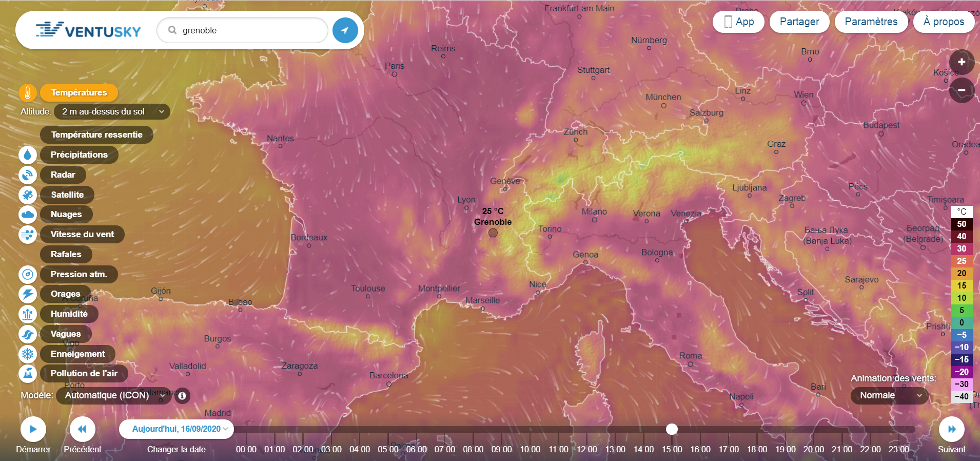
Task: Select the Vitesse du vent layer
Action: click(82, 234)
